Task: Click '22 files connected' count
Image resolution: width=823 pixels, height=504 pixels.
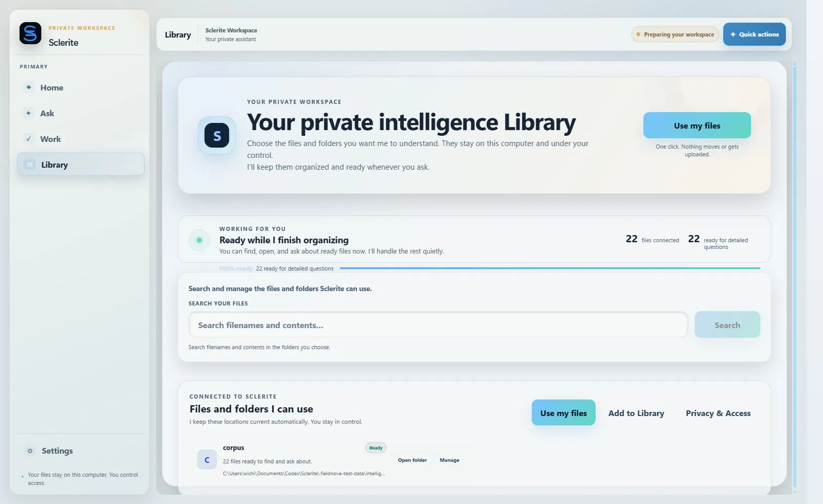Action: 652,239
